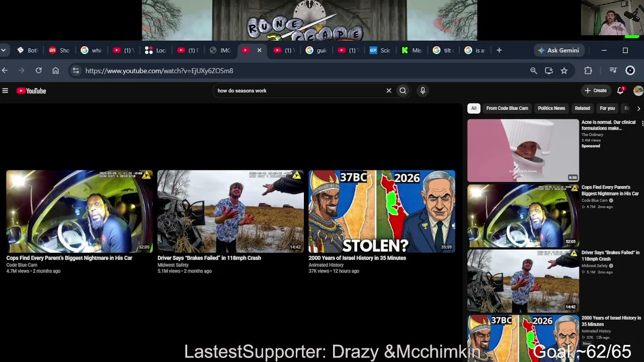The image size is (644, 362).
Task: Open sidebar title '2000 Years of Israel History'
Action: 611,321
